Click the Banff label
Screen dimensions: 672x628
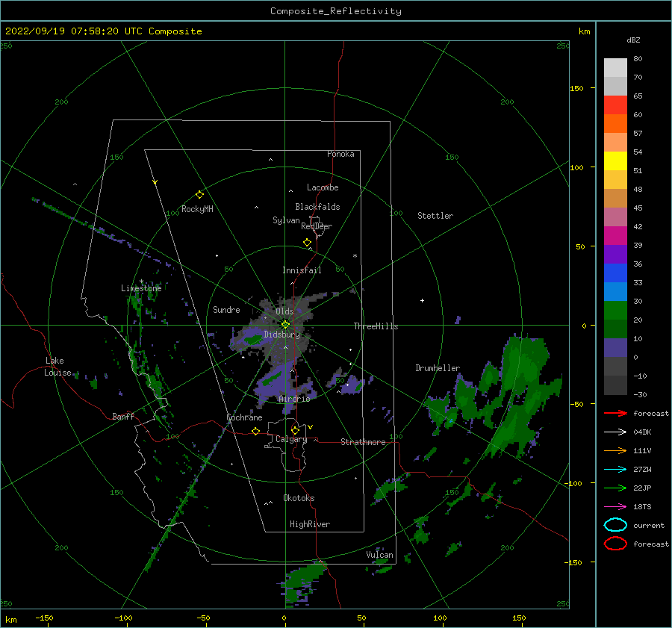click(123, 416)
